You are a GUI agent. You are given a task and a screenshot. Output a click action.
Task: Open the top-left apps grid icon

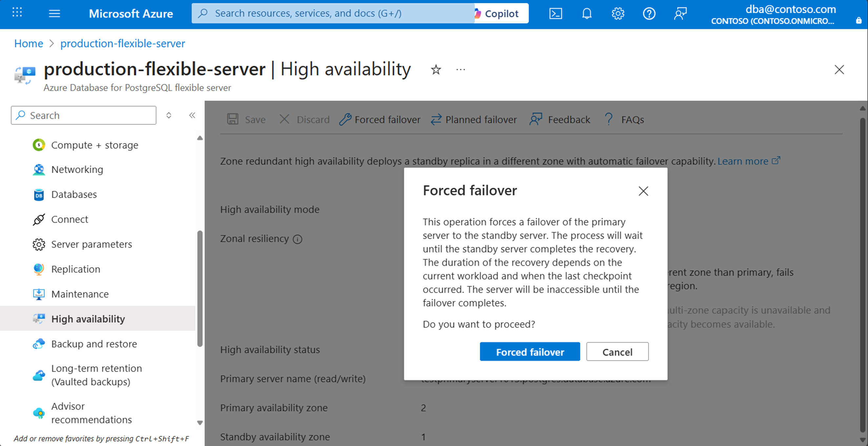click(x=17, y=13)
